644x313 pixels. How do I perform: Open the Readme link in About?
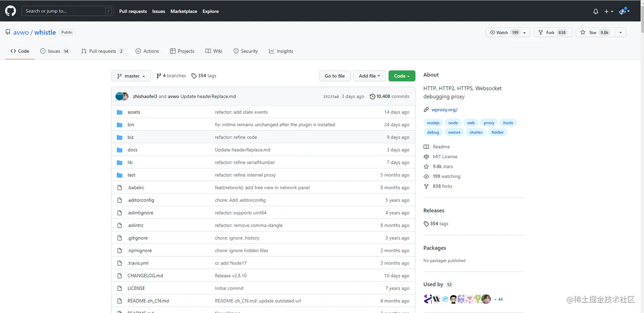[x=437, y=147]
